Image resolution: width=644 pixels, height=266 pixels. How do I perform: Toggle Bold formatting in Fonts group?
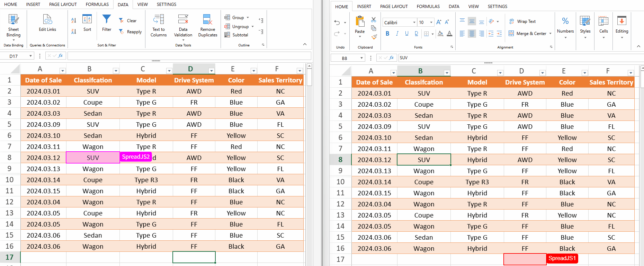point(387,34)
